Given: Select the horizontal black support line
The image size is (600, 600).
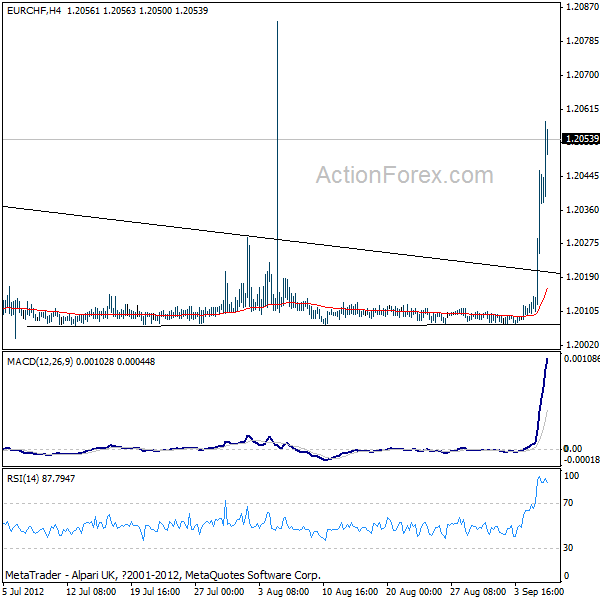Looking at the screenshot, I should click(293, 325).
